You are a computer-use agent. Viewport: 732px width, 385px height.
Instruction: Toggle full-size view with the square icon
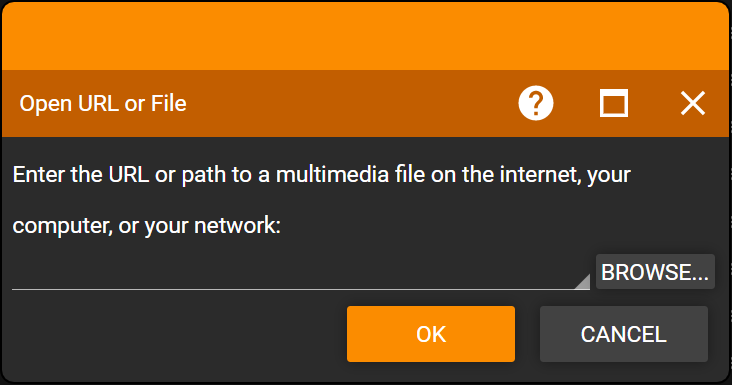click(x=613, y=103)
